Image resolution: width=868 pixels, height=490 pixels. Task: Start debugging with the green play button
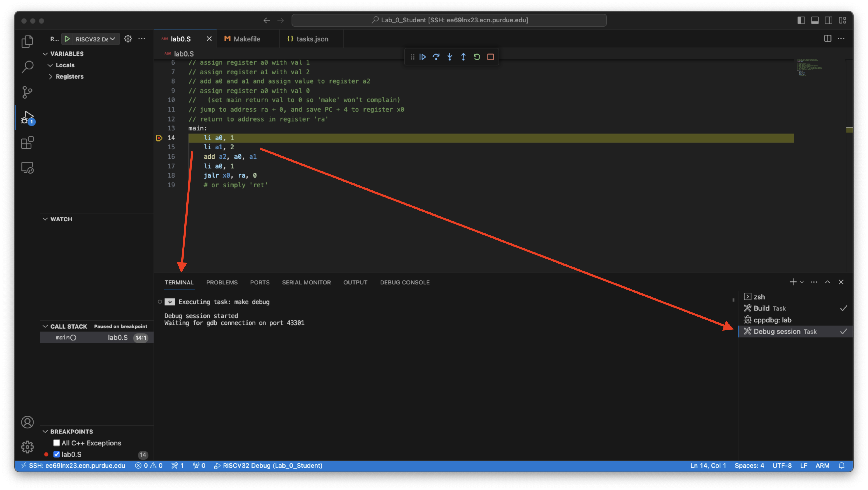[67, 39]
